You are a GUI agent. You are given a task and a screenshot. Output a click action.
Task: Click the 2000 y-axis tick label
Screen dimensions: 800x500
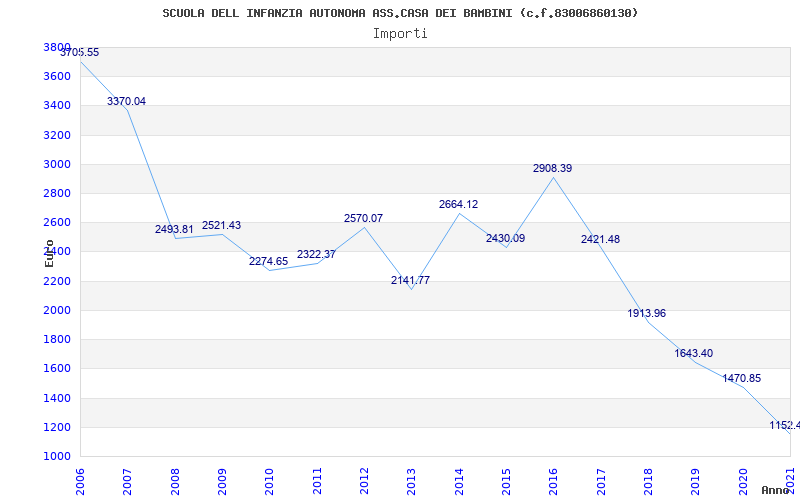[57, 310]
